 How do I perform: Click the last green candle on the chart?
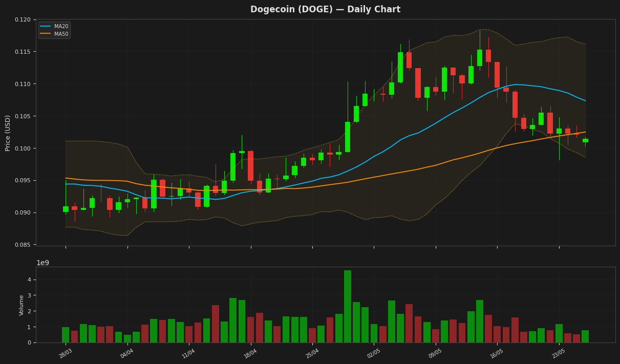pos(585,140)
